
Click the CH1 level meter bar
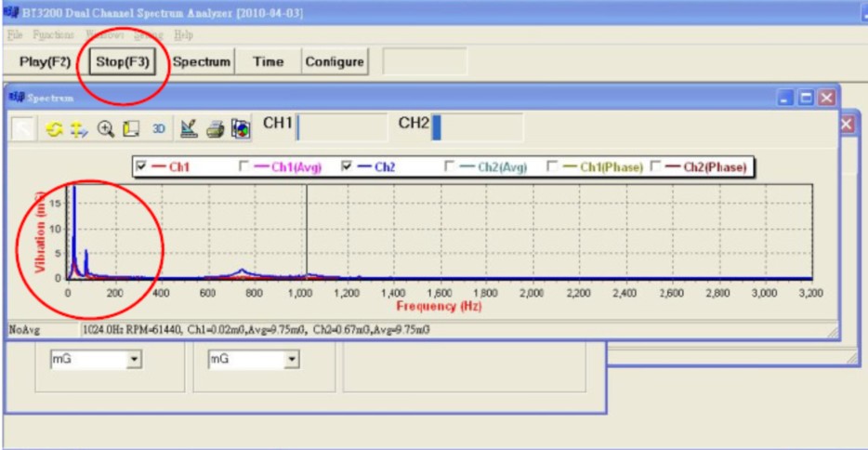click(342, 127)
